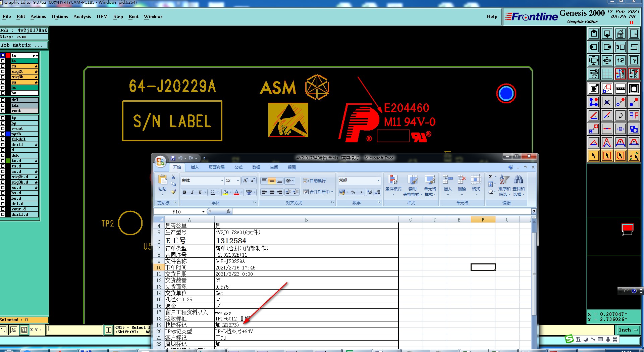
Task: Click the grid display icon
Action: 607,74
